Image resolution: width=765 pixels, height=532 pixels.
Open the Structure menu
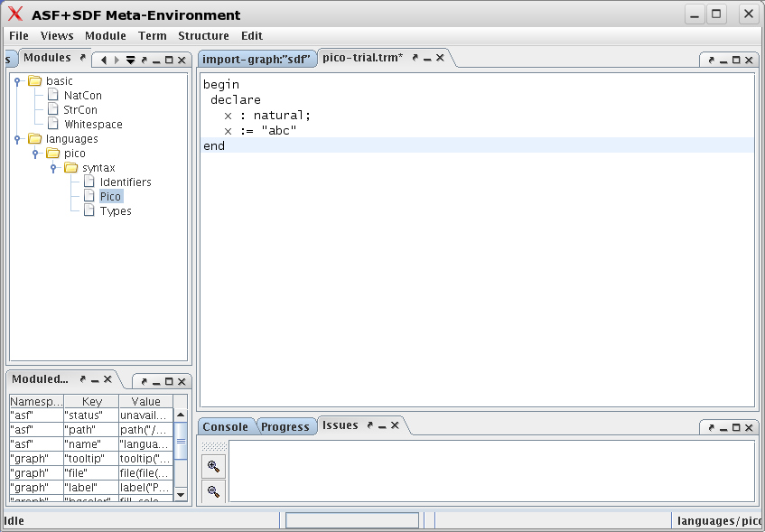[x=203, y=35]
